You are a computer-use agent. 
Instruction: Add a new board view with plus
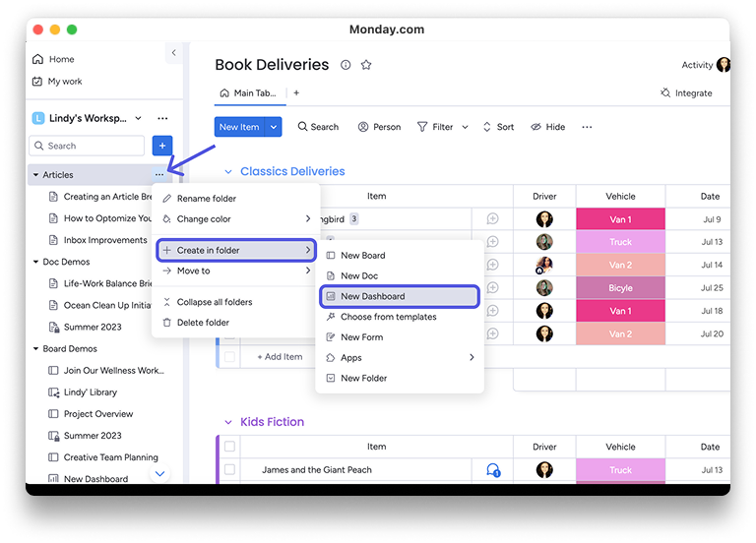click(x=296, y=92)
